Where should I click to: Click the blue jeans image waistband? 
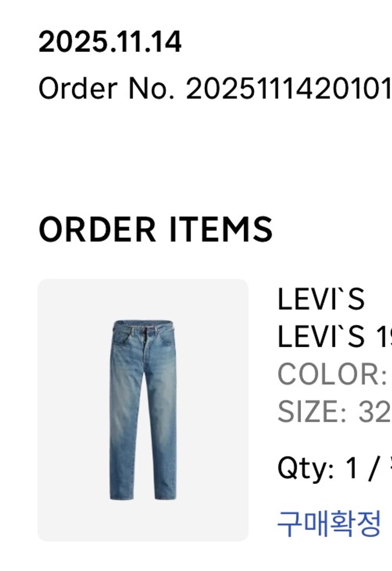click(x=143, y=327)
